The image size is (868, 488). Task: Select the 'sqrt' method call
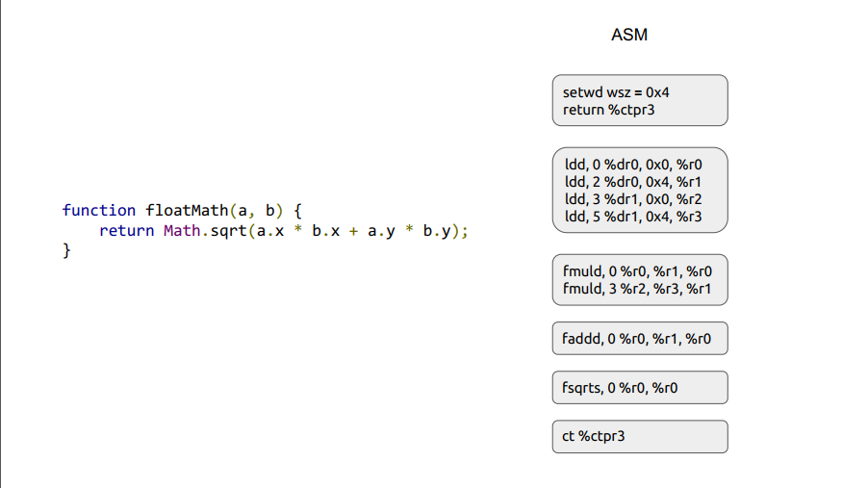click(223, 231)
